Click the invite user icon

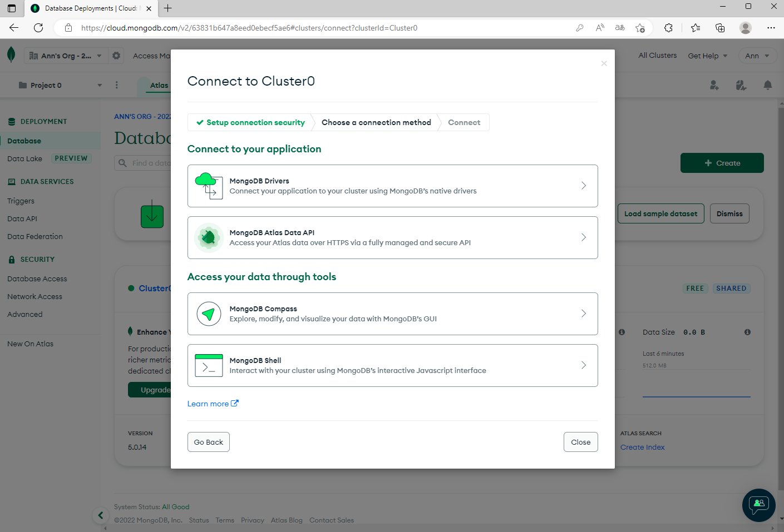714,85
